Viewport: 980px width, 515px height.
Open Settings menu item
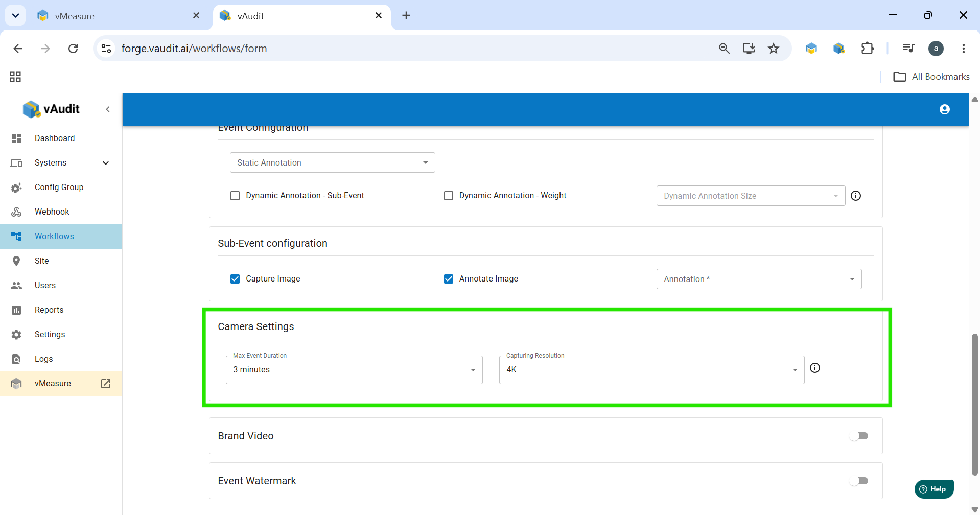point(50,335)
